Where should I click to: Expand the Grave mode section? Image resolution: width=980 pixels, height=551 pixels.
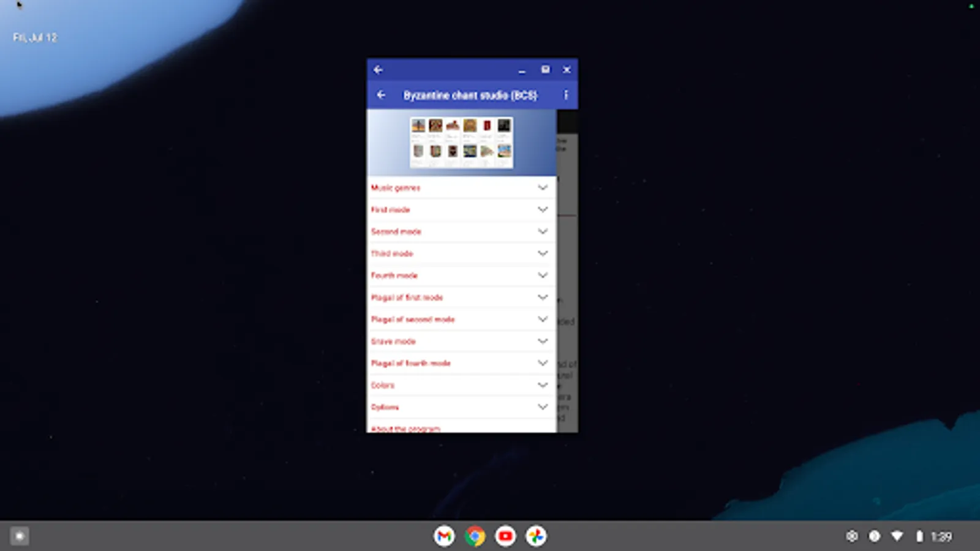(x=459, y=341)
